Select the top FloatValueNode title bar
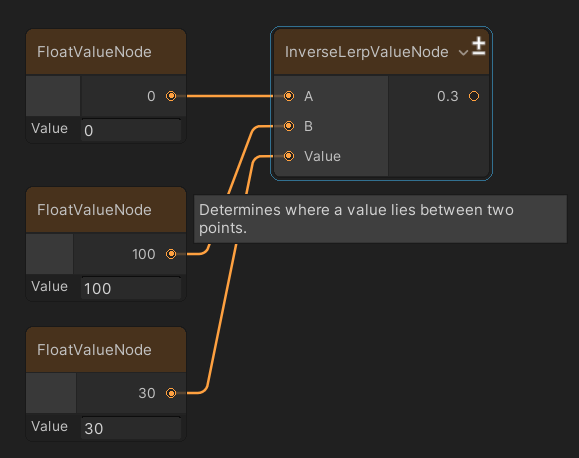The width and height of the screenshot is (579, 458). (x=106, y=52)
